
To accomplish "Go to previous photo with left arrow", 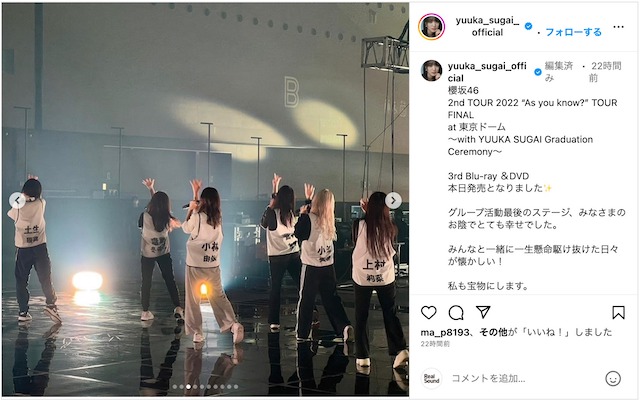I will pos(18,200).
